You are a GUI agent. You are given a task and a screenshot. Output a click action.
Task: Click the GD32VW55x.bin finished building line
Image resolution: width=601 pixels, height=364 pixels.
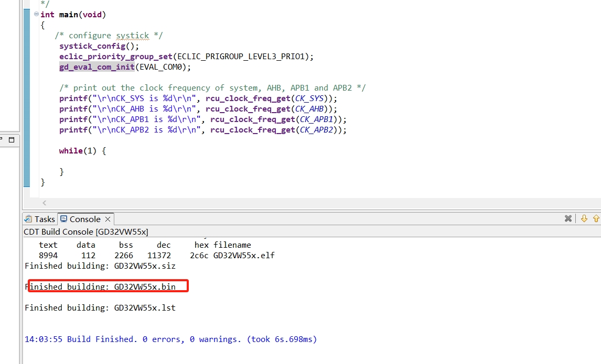[x=108, y=286]
